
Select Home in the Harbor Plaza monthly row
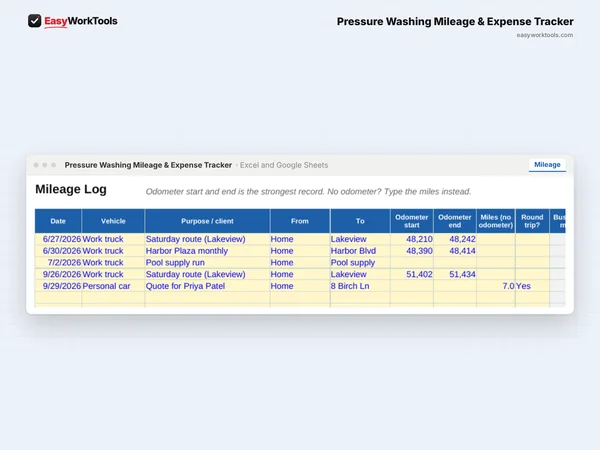(x=300, y=251)
